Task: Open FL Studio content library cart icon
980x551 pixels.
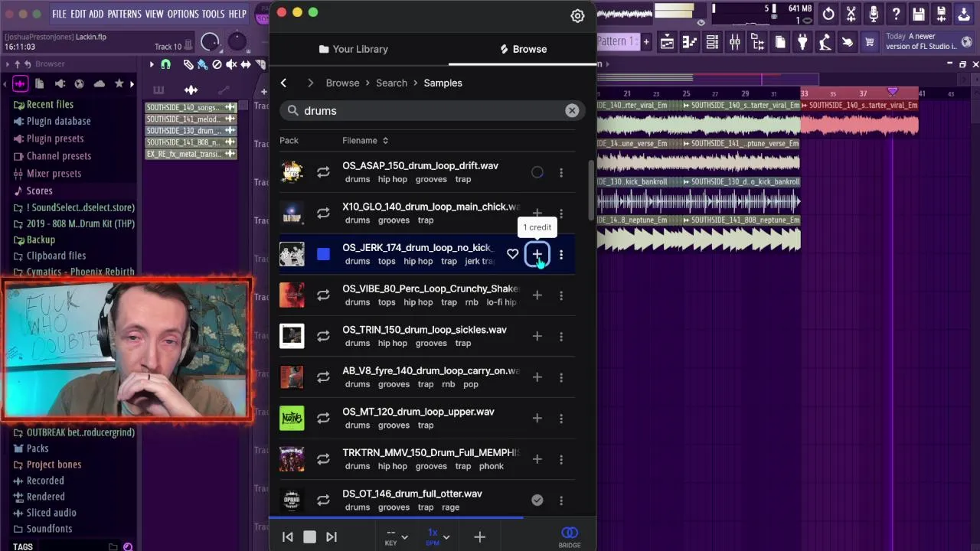Action: click(x=870, y=43)
